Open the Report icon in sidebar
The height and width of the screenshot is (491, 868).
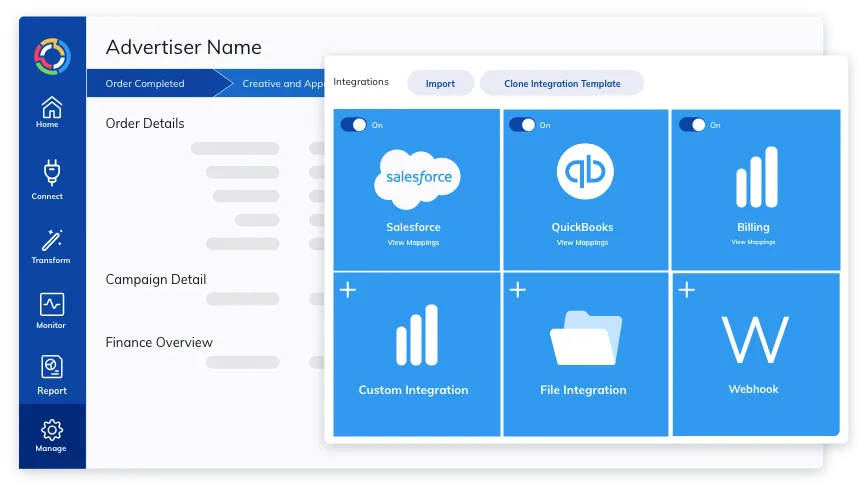point(52,366)
